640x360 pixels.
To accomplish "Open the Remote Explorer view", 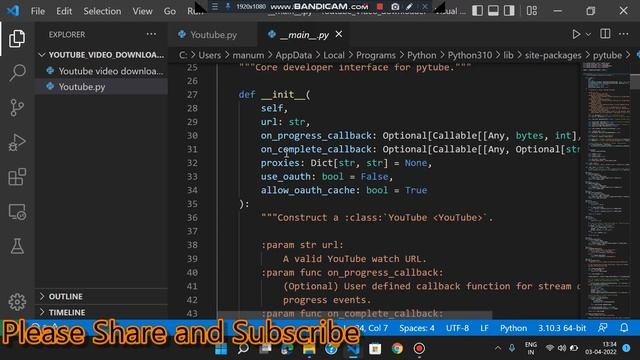I will click(x=17, y=212).
